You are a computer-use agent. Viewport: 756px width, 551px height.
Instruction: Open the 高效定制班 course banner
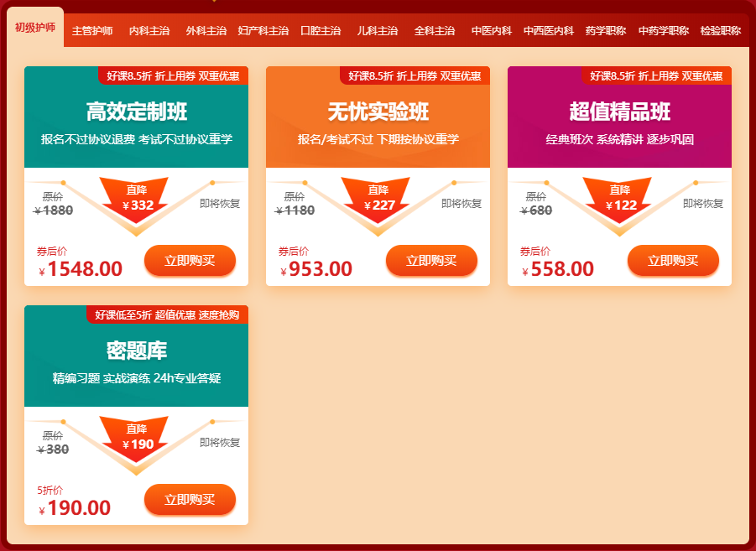click(x=137, y=117)
